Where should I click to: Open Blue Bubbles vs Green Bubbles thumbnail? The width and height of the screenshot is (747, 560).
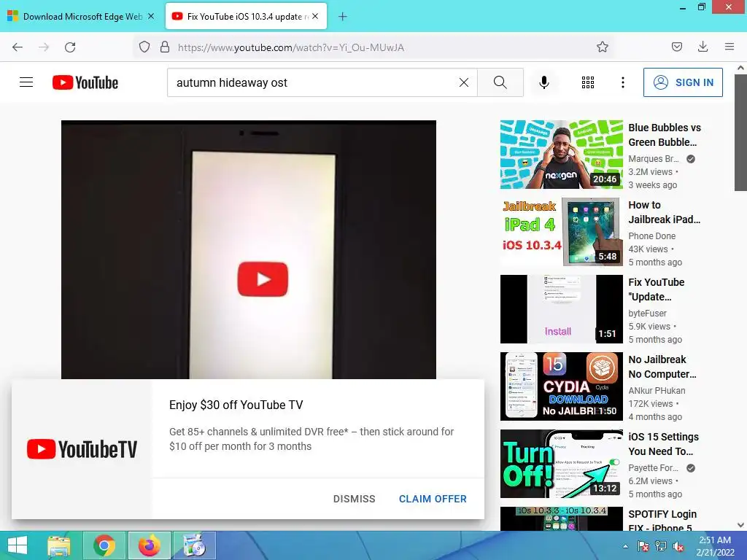(x=561, y=155)
